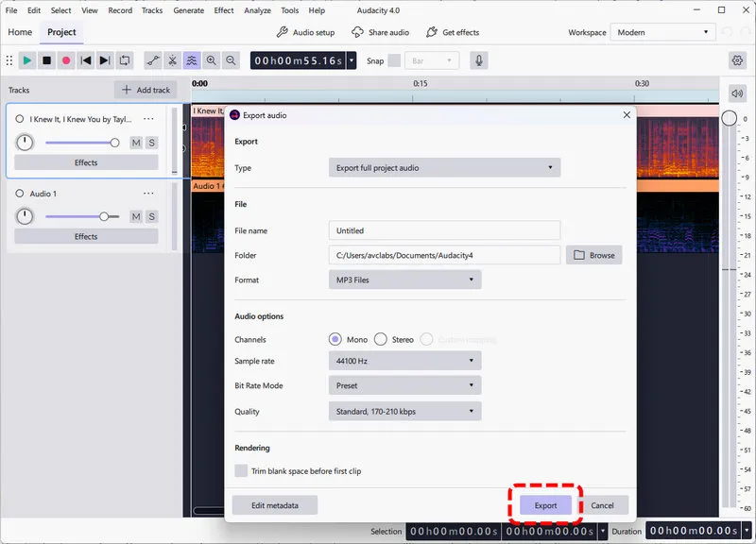Start recording with the red Record button
This screenshot has height=544, width=756.
tap(66, 60)
